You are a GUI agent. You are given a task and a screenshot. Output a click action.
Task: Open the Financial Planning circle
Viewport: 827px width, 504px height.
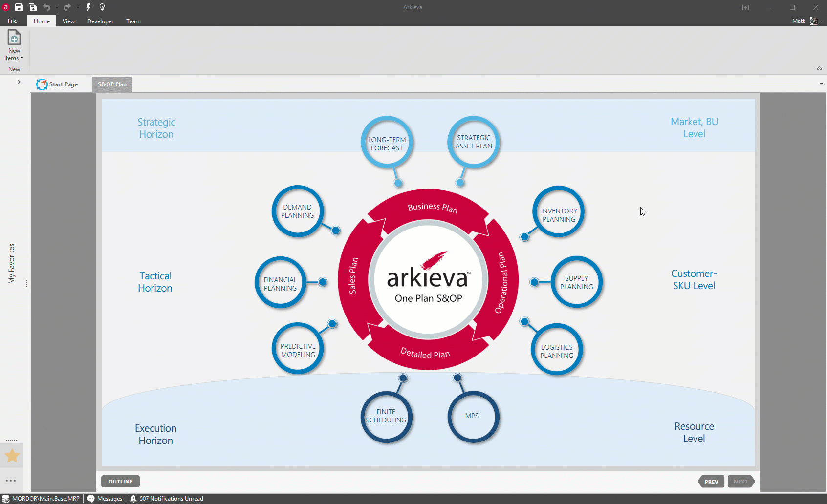coord(281,282)
